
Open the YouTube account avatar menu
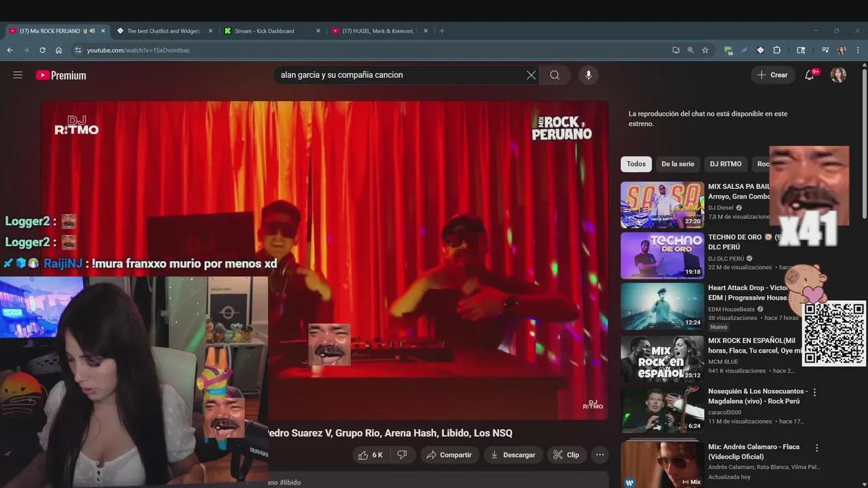(x=838, y=75)
